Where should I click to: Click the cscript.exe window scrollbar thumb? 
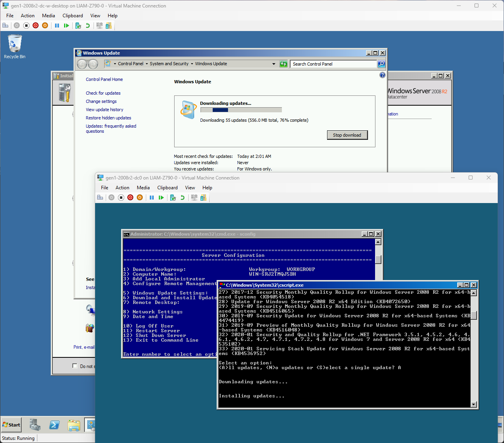click(x=474, y=315)
